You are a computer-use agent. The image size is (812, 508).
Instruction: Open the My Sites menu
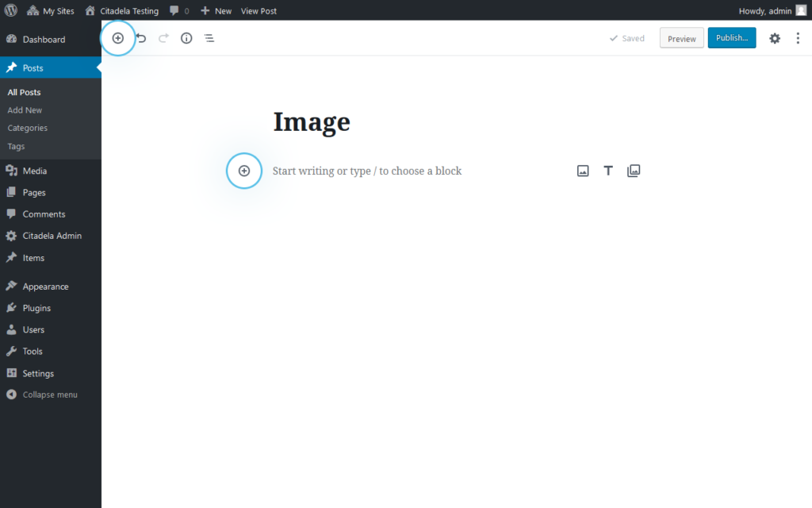tap(50, 10)
